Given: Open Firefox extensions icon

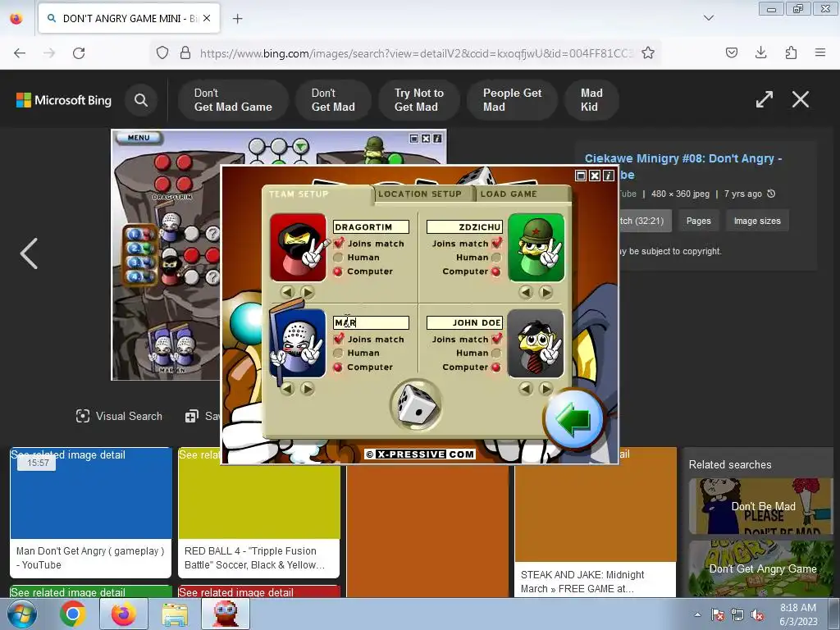Looking at the screenshot, I should click(x=791, y=52).
